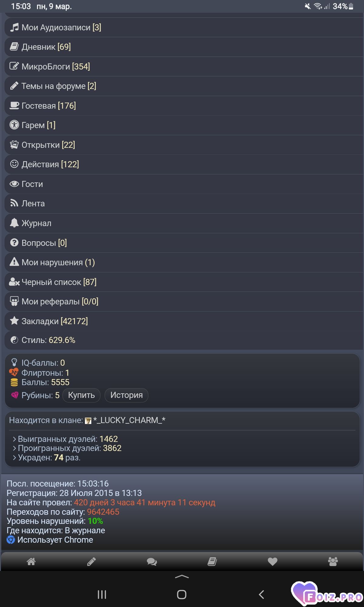Go to Закладки

[x=184, y=321]
